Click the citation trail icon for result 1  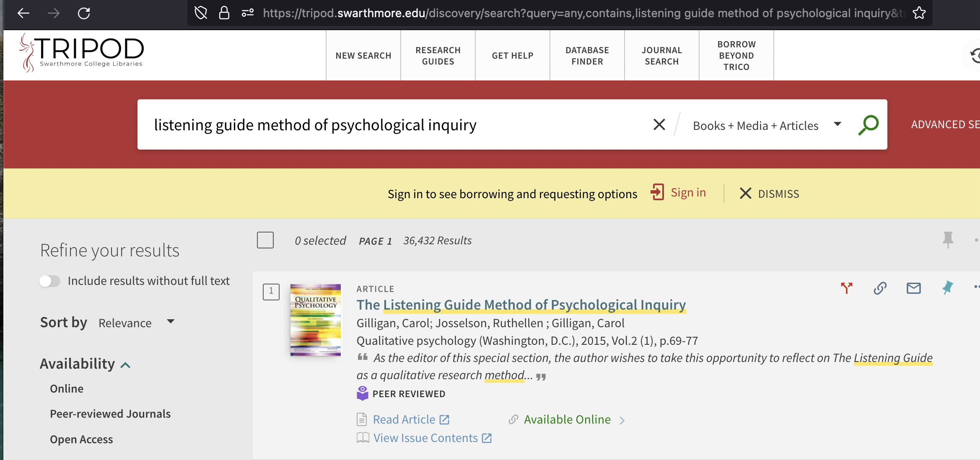click(x=846, y=288)
